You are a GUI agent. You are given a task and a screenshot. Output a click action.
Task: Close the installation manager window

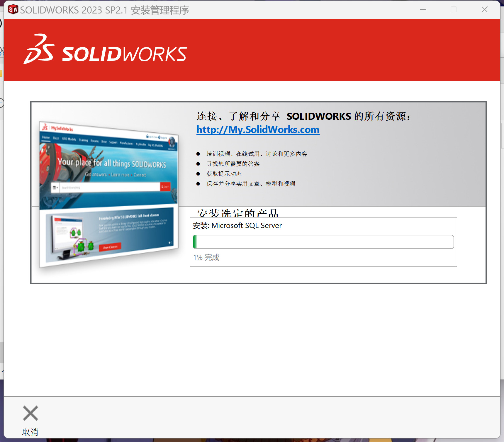[484, 10]
